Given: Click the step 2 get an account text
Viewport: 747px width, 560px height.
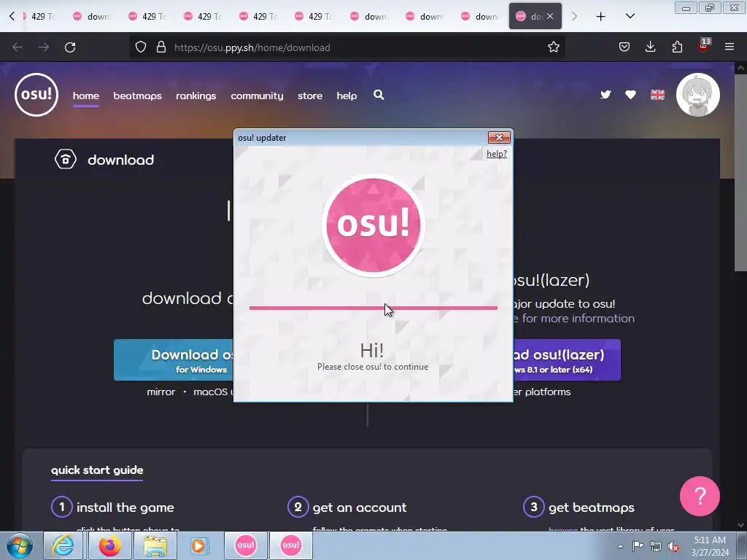Looking at the screenshot, I should [360, 507].
